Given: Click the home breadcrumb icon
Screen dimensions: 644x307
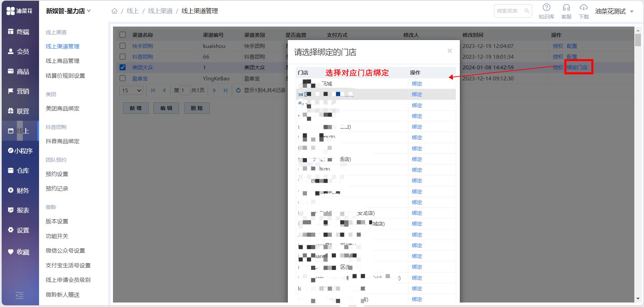Looking at the screenshot, I should click(114, 11).
